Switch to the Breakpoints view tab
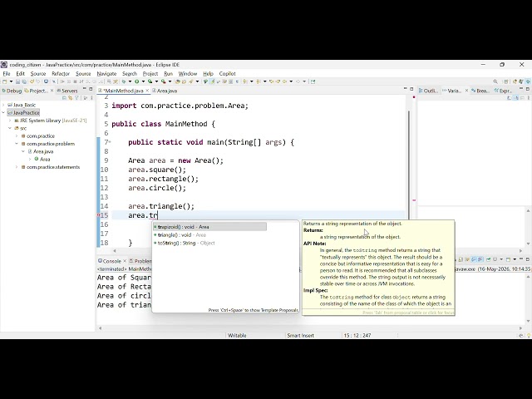This screenshot has width=532, height=399. point(480,91)
